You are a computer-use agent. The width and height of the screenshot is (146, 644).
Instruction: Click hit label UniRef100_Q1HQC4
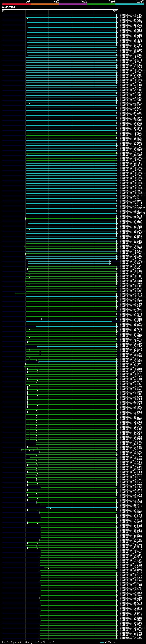pyautogui.click(x=131, y=67)
